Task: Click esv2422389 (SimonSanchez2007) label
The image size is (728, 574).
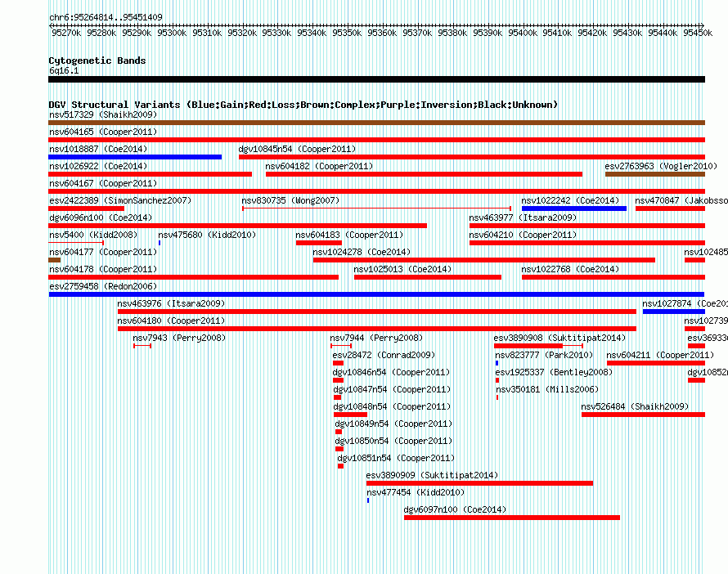Action: click(120, 200)
